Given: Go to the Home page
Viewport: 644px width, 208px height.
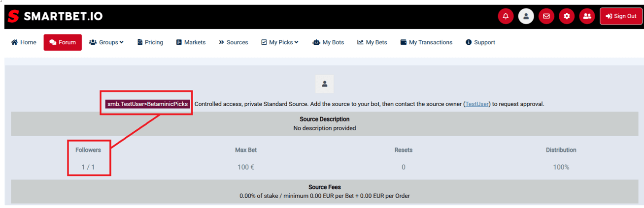Looking at the screenshot, I should click(24, 42).
